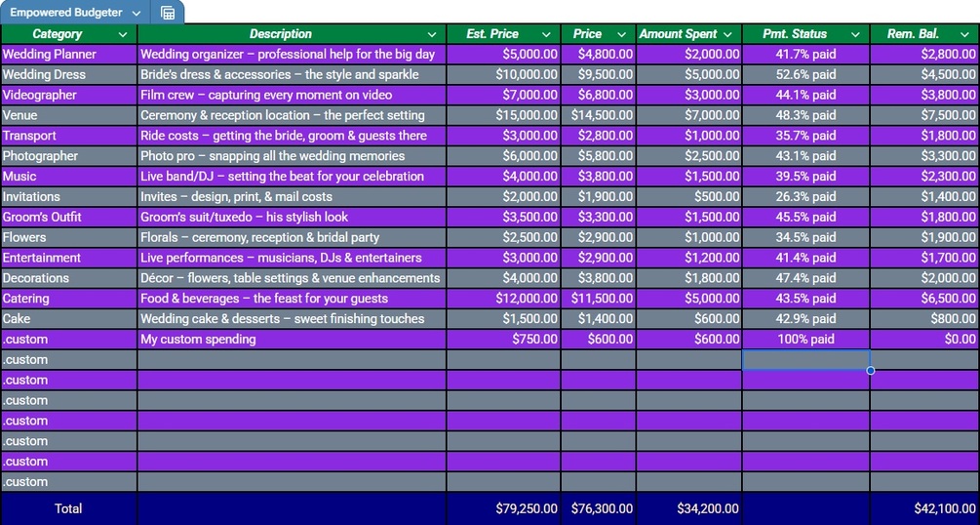This screenshot has width=980, height=525.
Task: Select the Music category cell
Action: point(69,177)
